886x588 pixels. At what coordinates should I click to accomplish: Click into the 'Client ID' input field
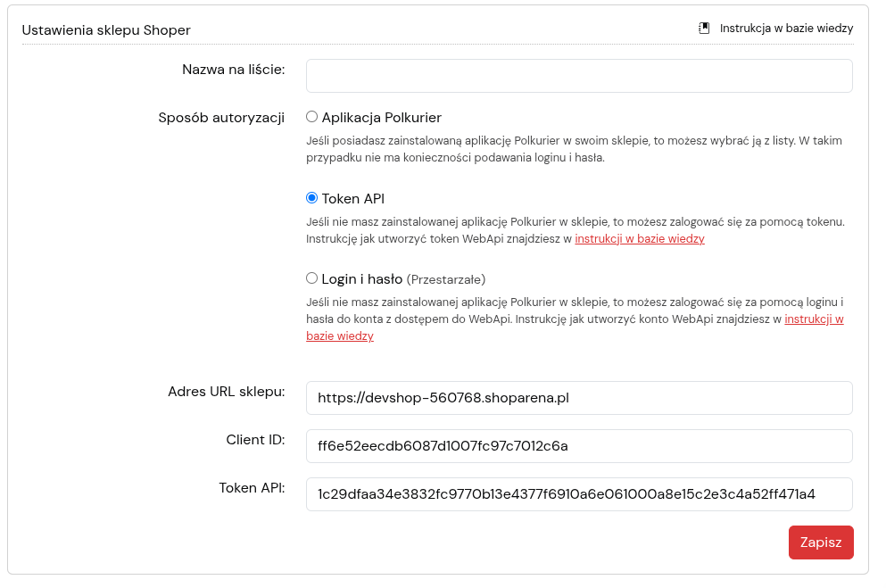579,445
